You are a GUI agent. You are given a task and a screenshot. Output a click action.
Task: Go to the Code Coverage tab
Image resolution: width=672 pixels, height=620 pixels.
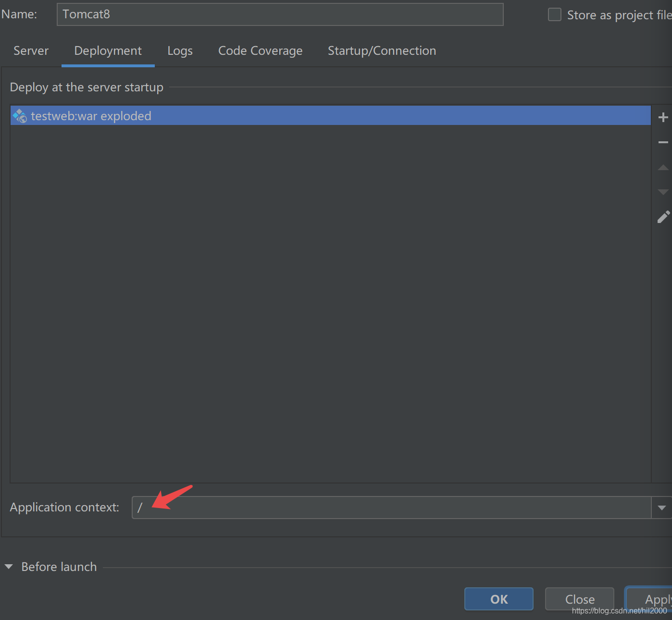point(261,50)
